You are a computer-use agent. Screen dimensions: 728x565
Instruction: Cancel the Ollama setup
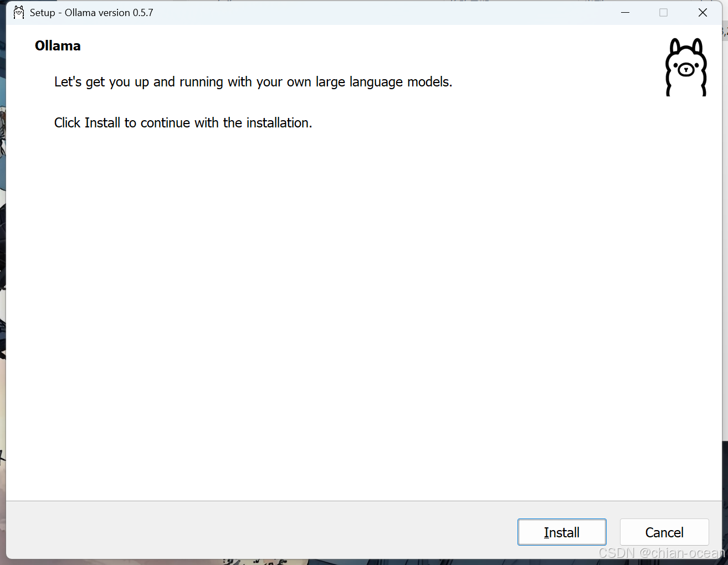coord(664,532)
